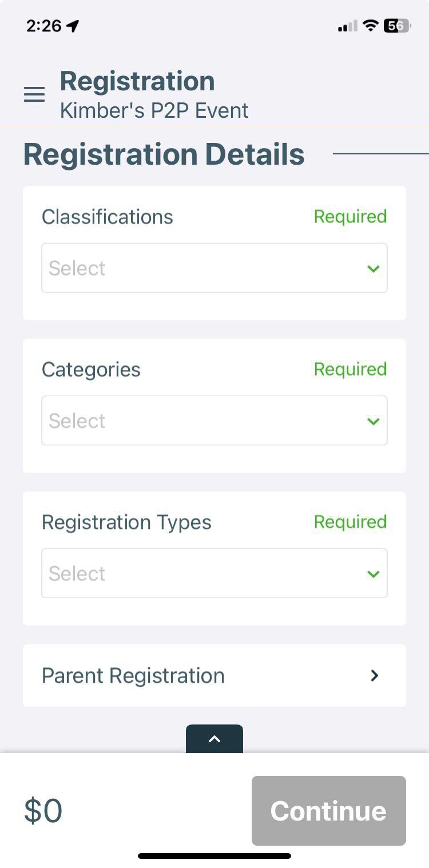Viewport: 429px width, 868px height.
Task: Expand the bottom summary drawer up-arrow
Action: pos(214,739)
